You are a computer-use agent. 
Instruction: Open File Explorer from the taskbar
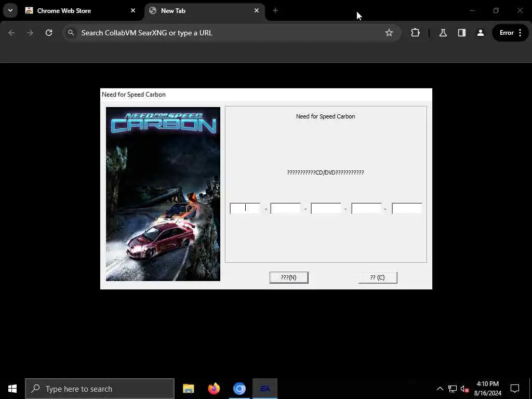click(188, 389)
